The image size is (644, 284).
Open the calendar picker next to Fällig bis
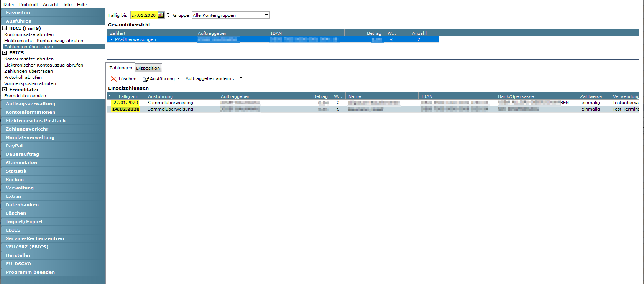(161, 15)
